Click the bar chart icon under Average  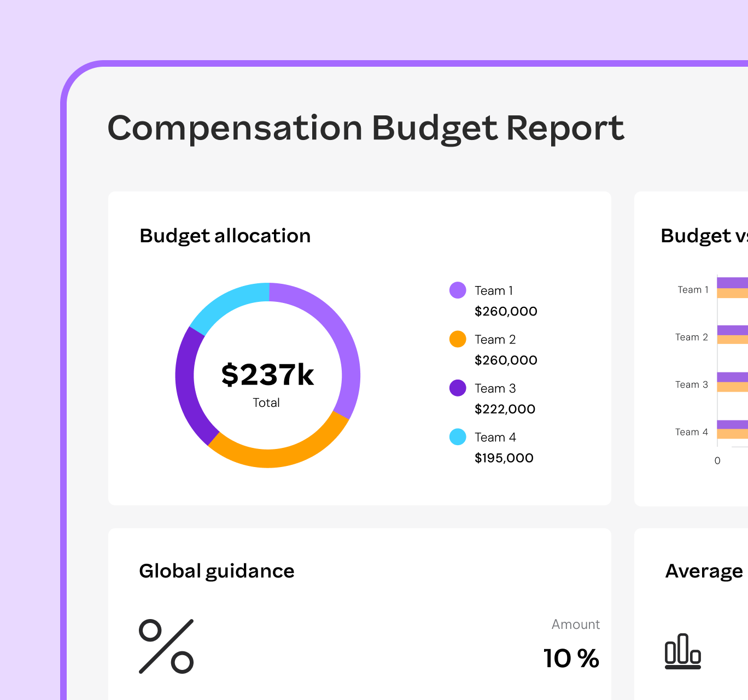[683, 651]
